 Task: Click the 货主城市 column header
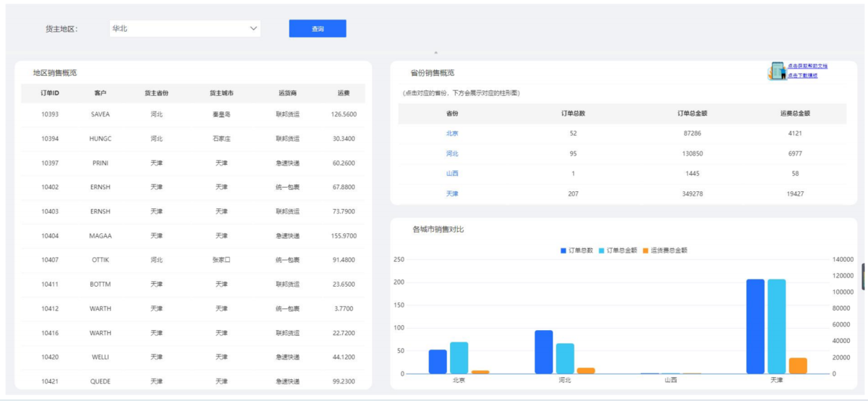(221, 93)
